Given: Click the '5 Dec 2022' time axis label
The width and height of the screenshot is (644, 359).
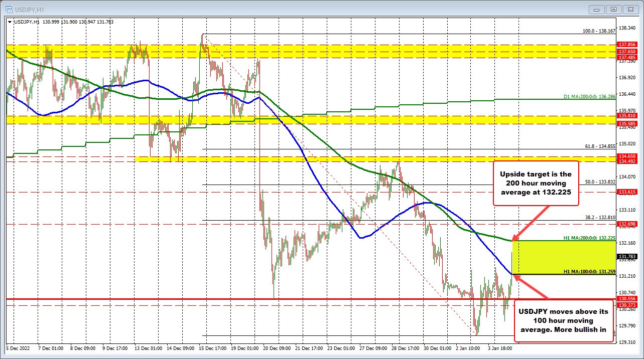Looking at the screenshot, I should pyautogui.click(x=17, y=347).
